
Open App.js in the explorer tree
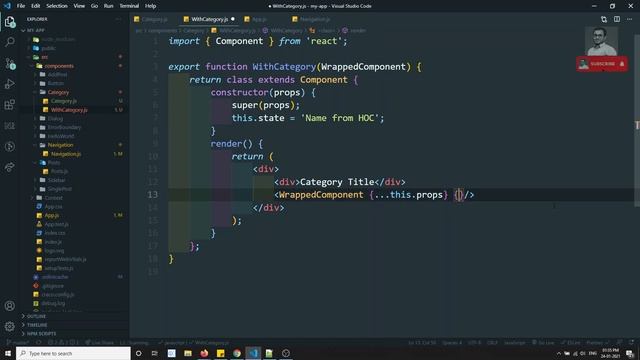point(51,215)
